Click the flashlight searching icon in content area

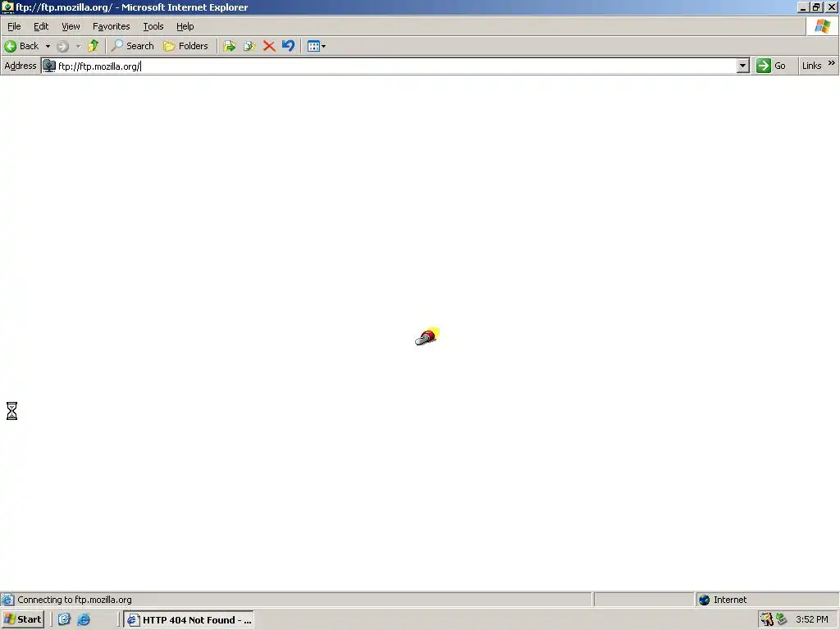point(427,336)
